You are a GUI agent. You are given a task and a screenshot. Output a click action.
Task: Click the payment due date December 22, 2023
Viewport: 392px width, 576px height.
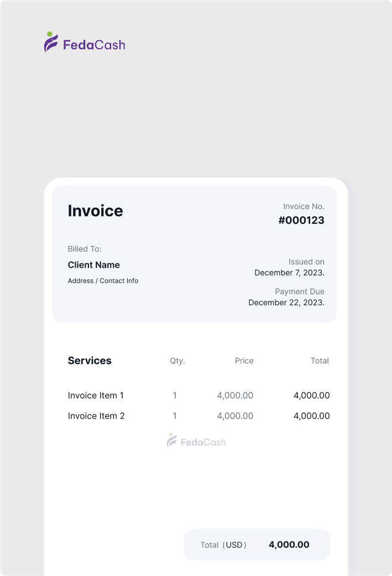coord(286,302)
